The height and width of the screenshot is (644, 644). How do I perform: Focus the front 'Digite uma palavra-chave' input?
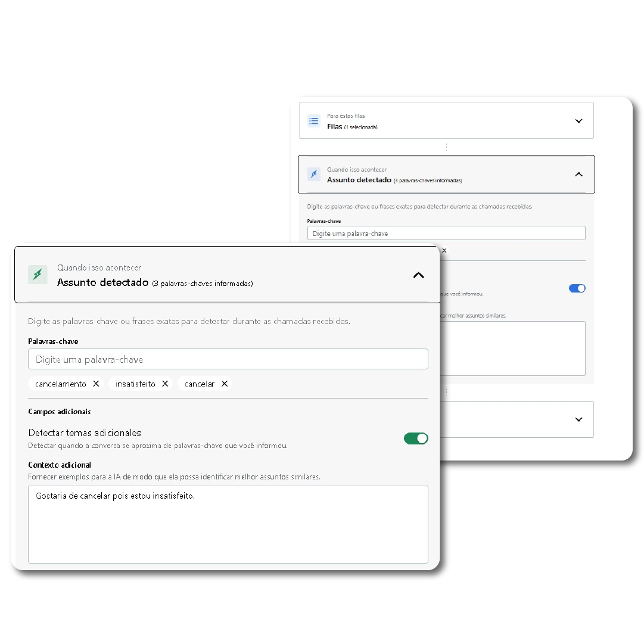click(x=228, y=359)
